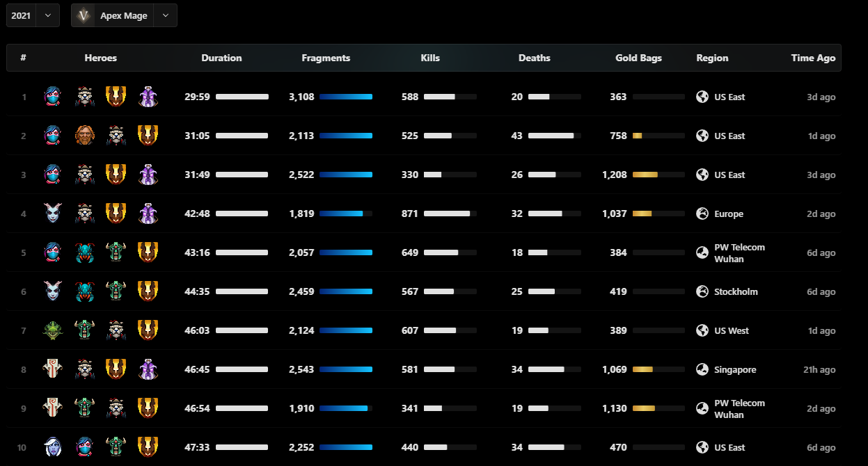Click the Heroes column header

101,58
